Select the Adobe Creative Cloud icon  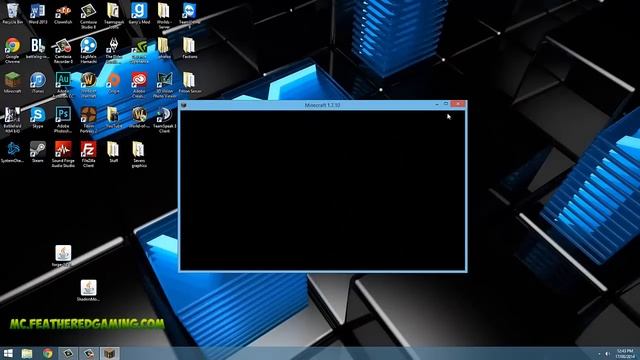(139, 85)
